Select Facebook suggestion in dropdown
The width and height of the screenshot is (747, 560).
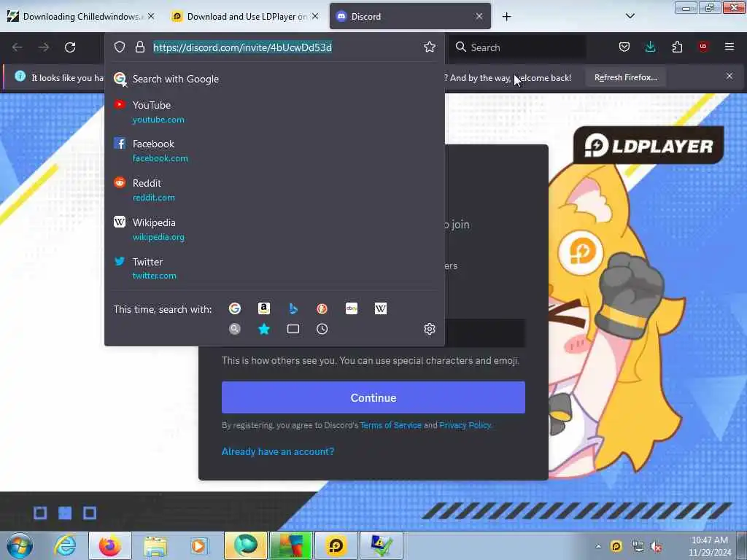point(274,150)
